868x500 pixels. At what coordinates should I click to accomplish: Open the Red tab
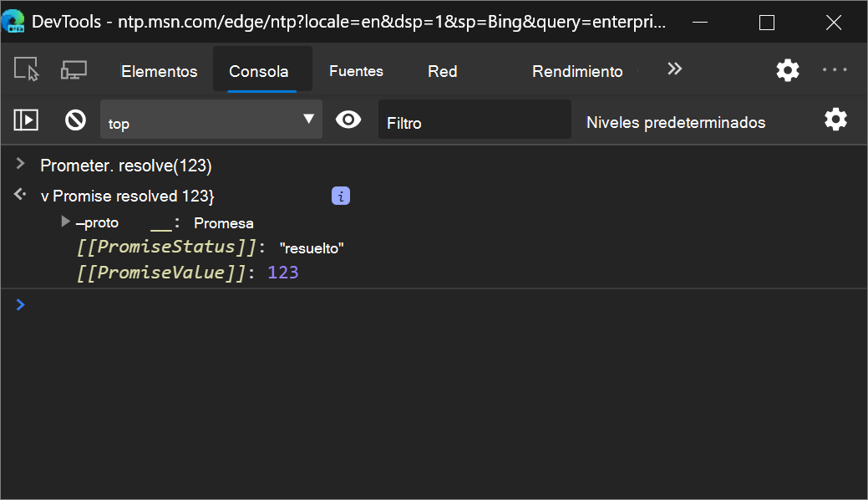pyautogui.click(x=442, y=72)
